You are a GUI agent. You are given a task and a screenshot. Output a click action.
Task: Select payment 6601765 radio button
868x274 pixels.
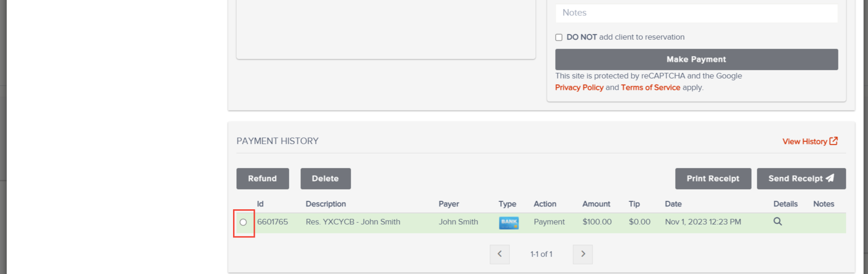tap(243, 222)
